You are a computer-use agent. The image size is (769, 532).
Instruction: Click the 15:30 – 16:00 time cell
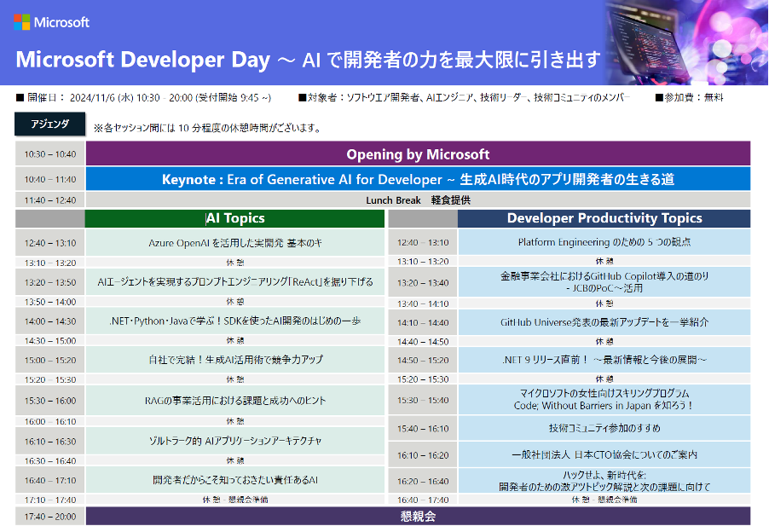point(50,401)
